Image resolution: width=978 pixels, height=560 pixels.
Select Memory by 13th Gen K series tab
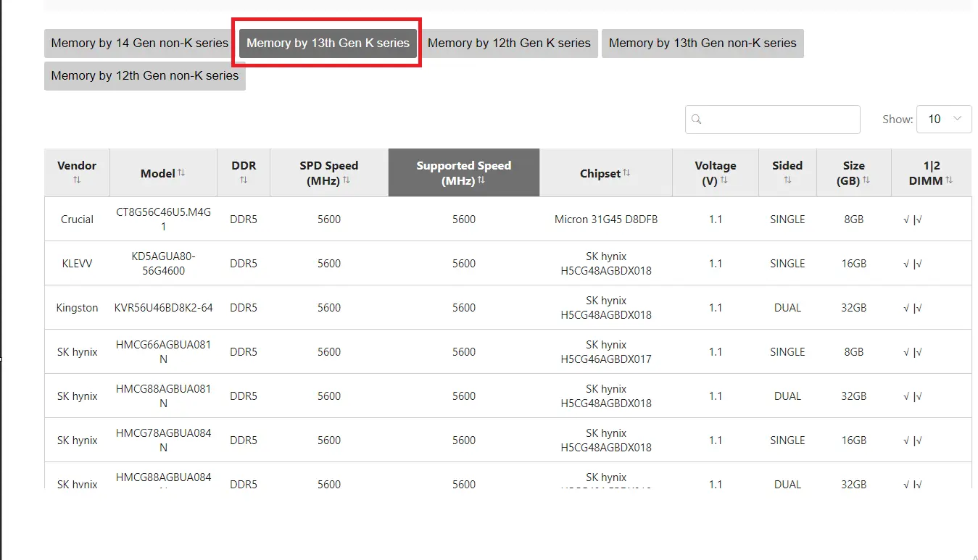click(x=328, y=43)
